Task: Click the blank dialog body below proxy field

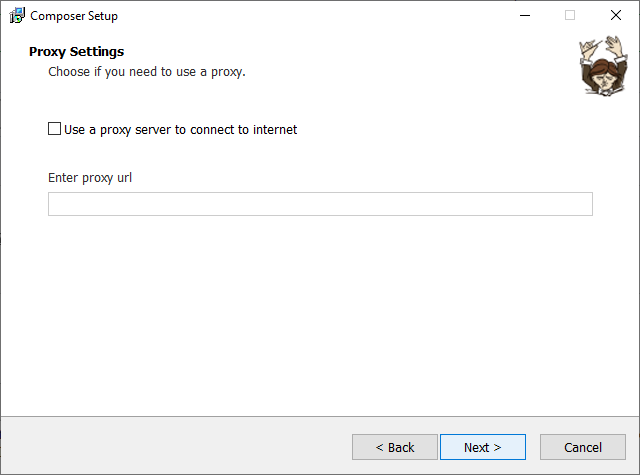Action: [x=320, y=310]
